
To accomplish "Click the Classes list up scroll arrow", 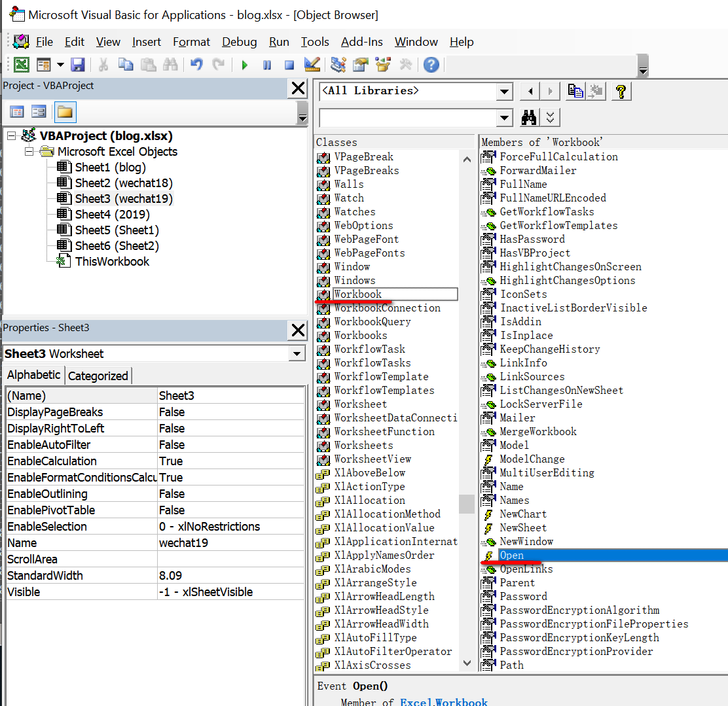I will tap(467, 159).
